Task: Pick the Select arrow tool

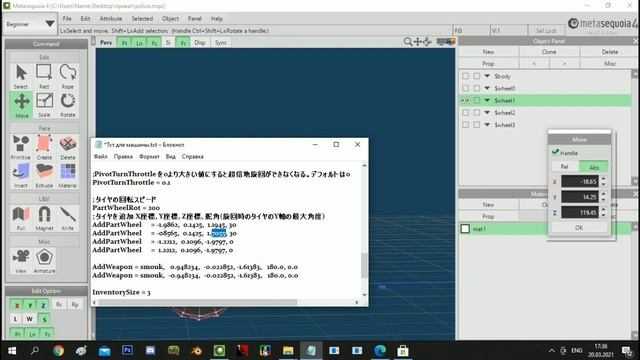Action: pos(21,76)
